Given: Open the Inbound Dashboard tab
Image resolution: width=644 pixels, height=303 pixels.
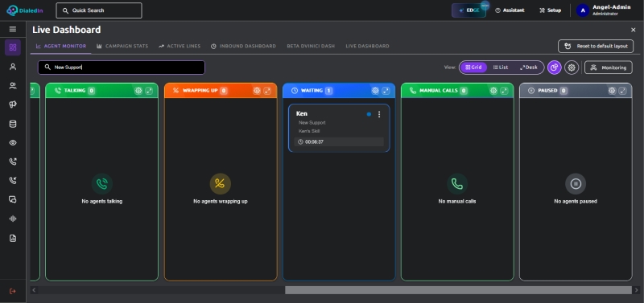Looking at the screenshot, I should pyautogui.click(x=244, y=47).
